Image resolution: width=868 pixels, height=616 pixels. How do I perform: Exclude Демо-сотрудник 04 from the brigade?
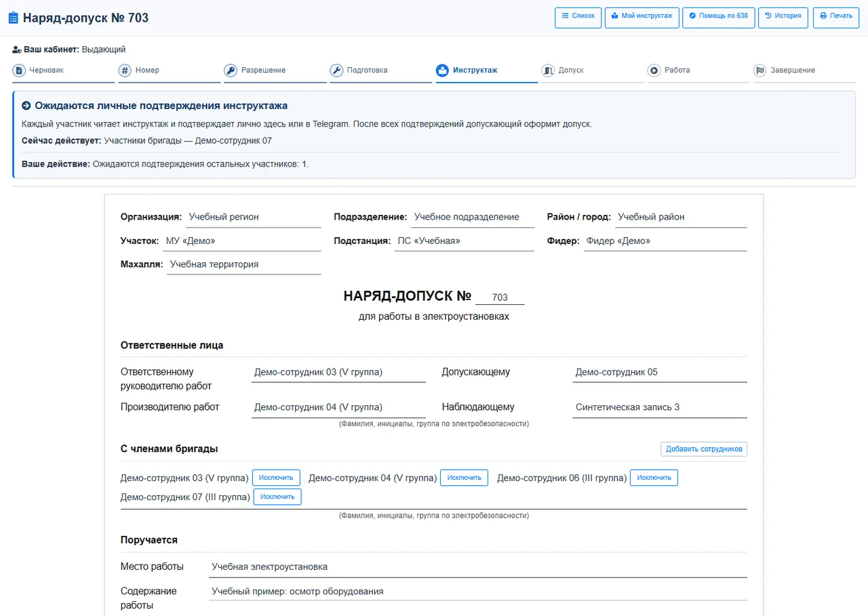point(464,478)
